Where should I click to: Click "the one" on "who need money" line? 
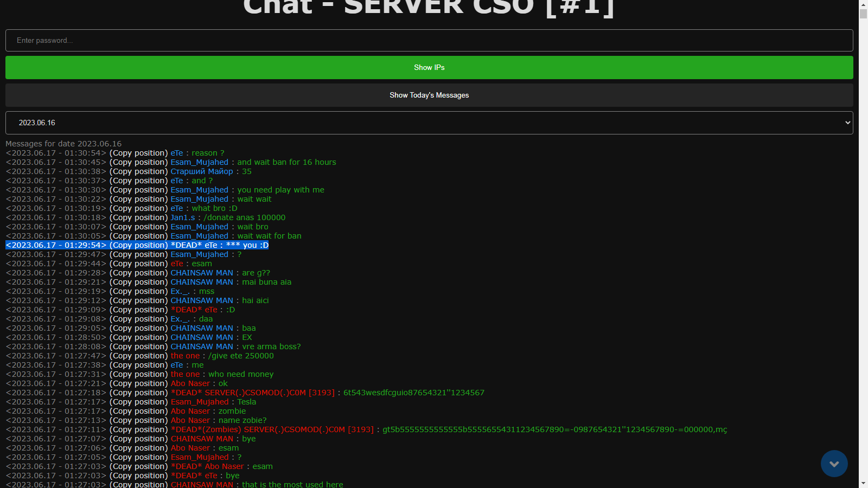click(185, 375)
